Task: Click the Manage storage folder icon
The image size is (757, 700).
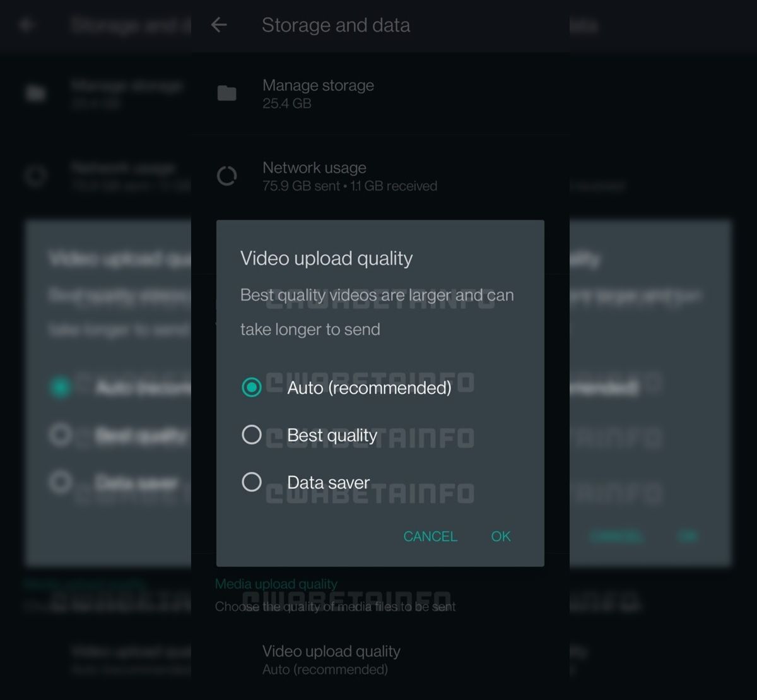Action: pos(227,93)
